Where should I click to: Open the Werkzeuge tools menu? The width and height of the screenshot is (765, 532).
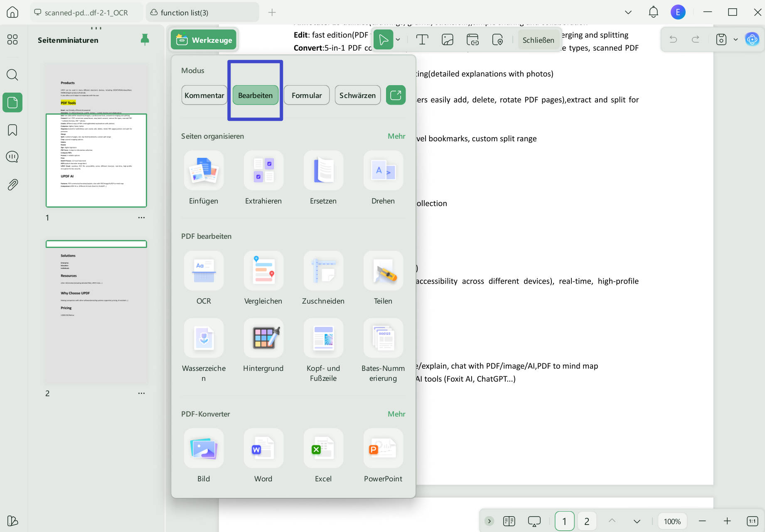point(204,40)
